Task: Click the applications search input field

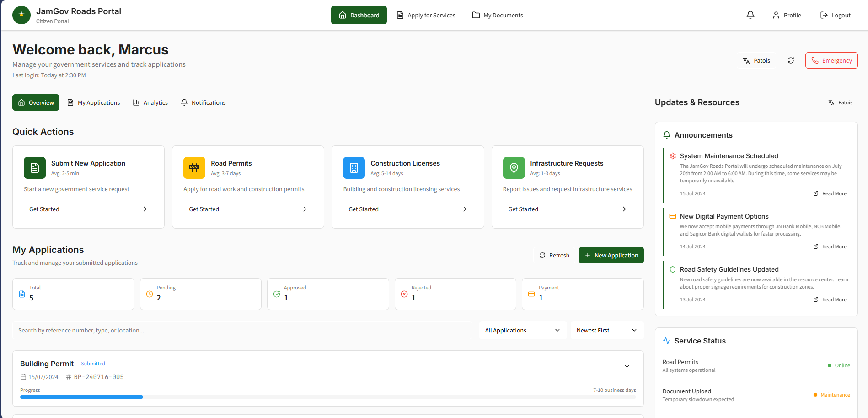Action: pyautogui.click(x=242, y=330)
